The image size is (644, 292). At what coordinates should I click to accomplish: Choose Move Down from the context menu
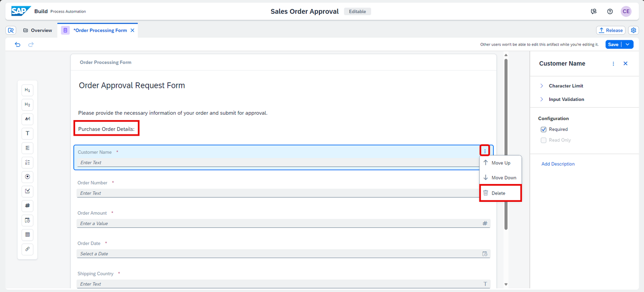coord(500,178)
